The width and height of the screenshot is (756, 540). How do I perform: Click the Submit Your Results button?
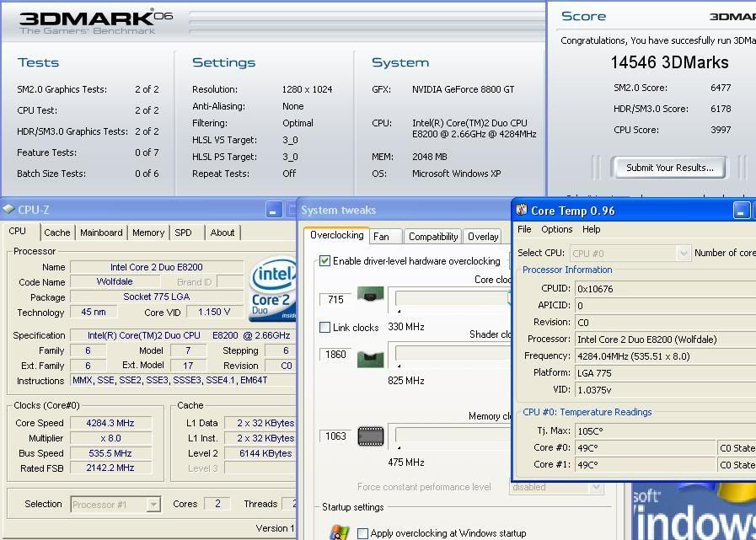coord(669,168)
